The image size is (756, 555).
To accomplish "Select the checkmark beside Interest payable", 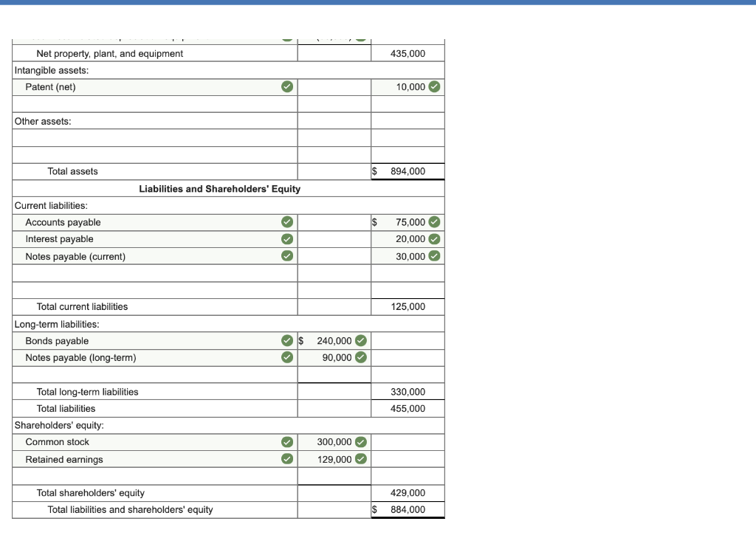I will (286, 238).
